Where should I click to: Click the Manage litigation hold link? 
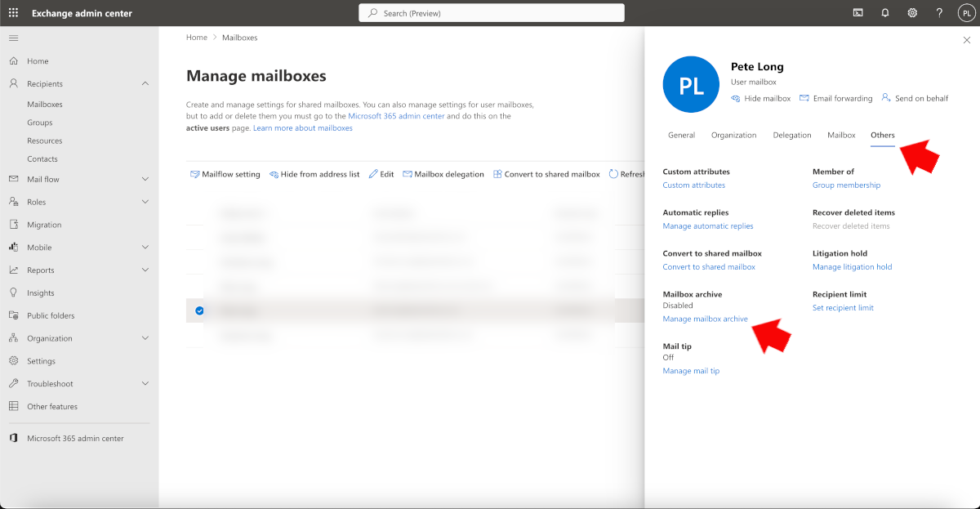(852, 267)
